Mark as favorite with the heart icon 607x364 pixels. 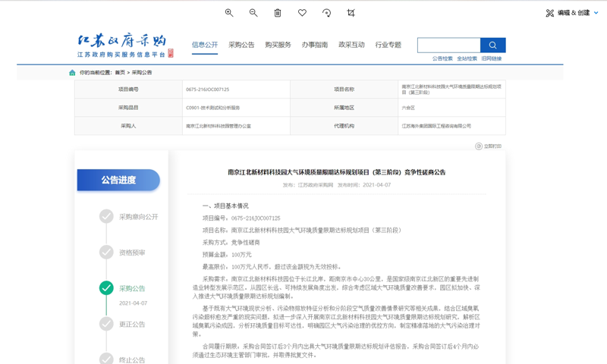click(x=302, y=13)
